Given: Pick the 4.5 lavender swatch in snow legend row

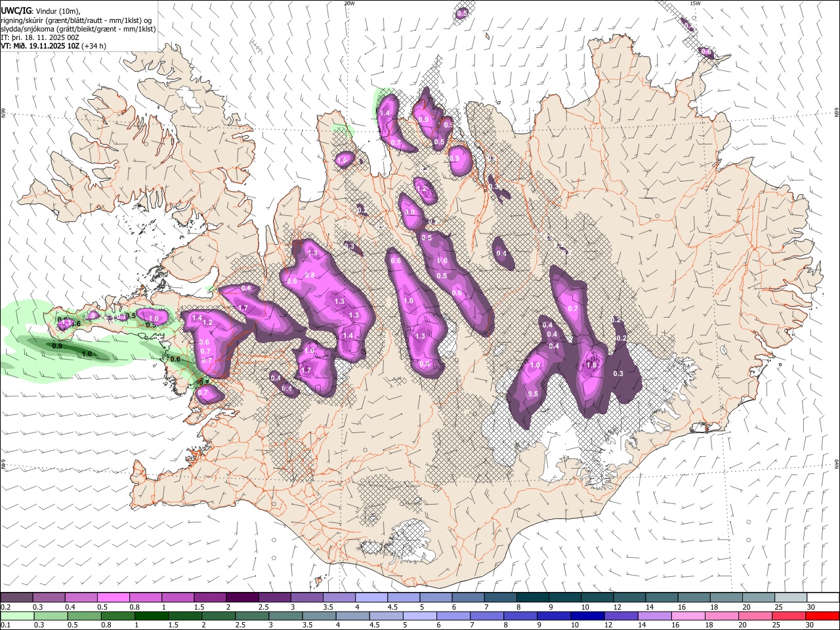Looking at the screenshot, I should [403, 597].
